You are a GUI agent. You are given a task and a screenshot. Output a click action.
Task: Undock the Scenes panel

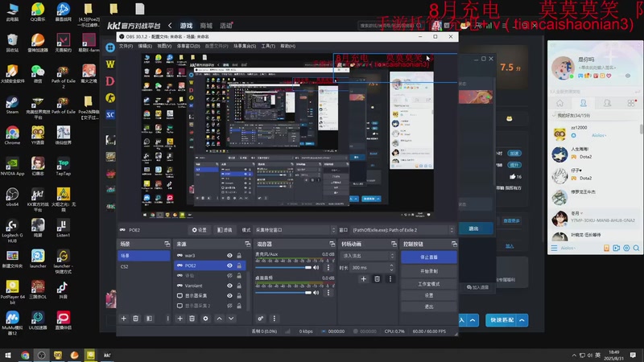pyautogui.click(x=167, y=244)
